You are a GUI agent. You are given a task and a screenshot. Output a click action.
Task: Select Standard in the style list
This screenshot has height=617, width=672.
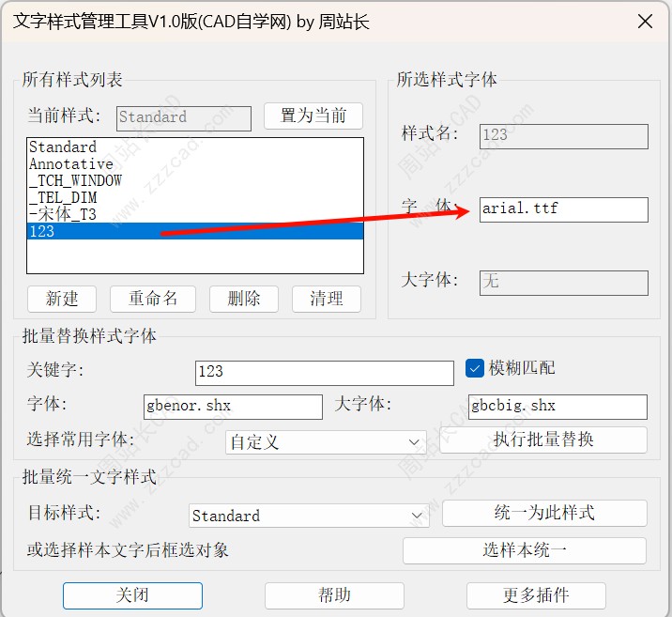(63, 147)
